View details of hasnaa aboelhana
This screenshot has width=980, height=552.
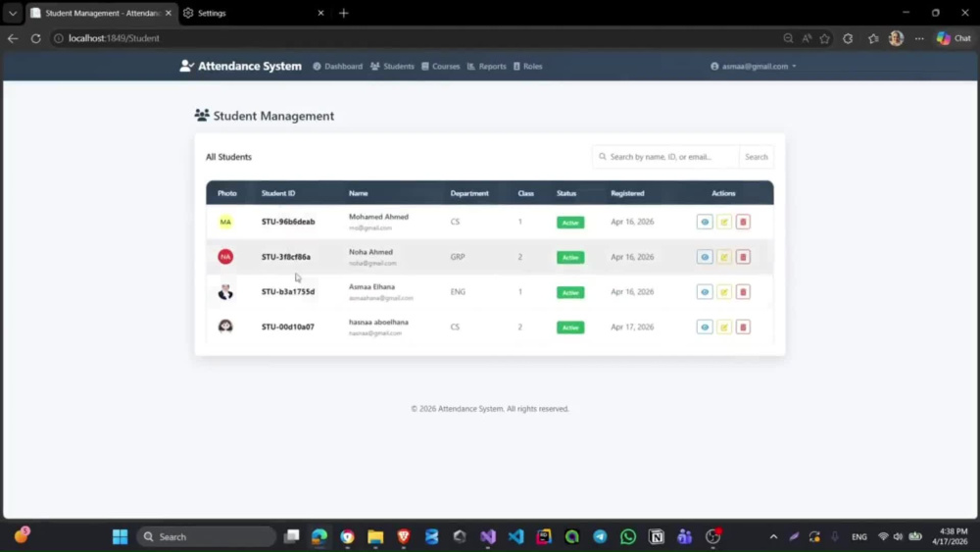point(705,326)
